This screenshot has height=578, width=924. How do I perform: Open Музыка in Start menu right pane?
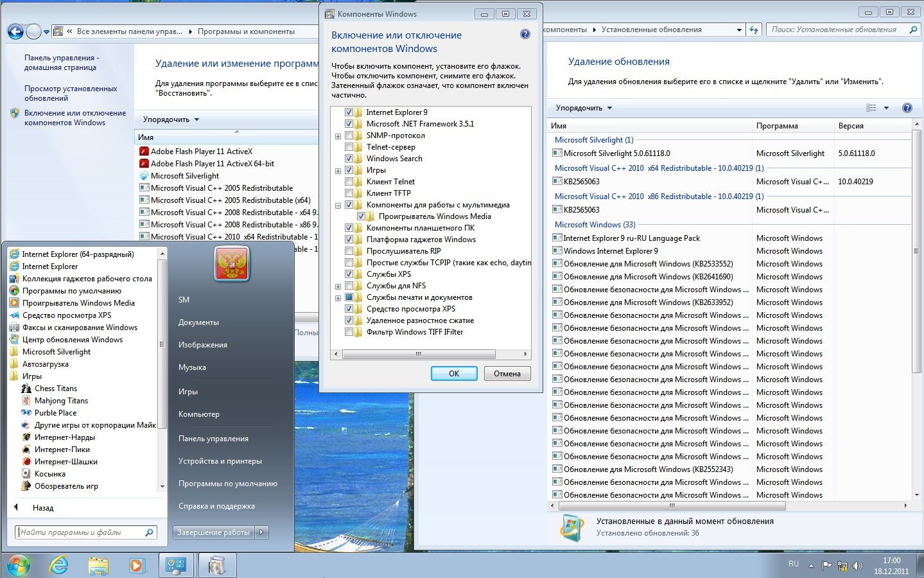coord(192,367)
